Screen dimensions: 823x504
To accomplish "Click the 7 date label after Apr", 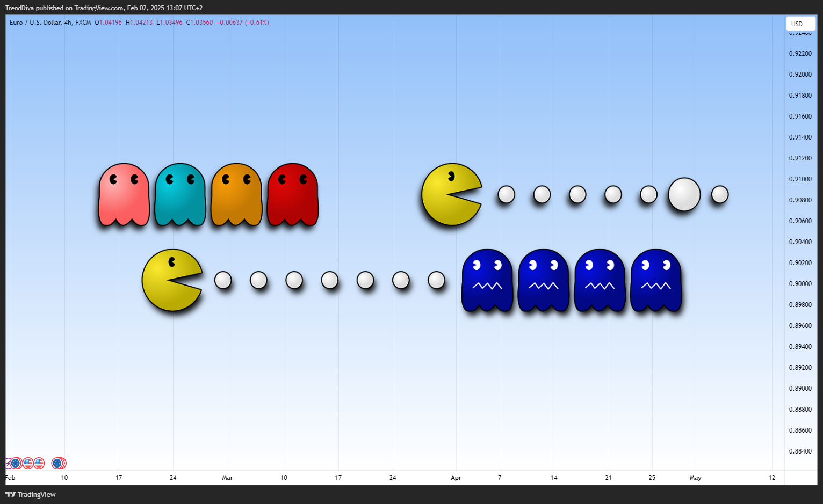I will pos(500,478).
